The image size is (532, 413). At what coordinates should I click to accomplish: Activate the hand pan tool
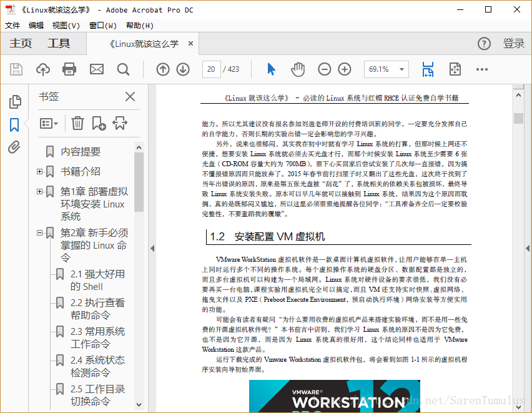coord(298,69)
